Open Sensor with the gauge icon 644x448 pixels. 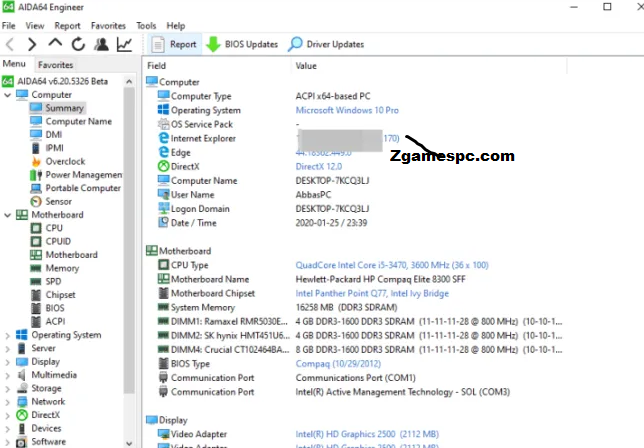36,202
